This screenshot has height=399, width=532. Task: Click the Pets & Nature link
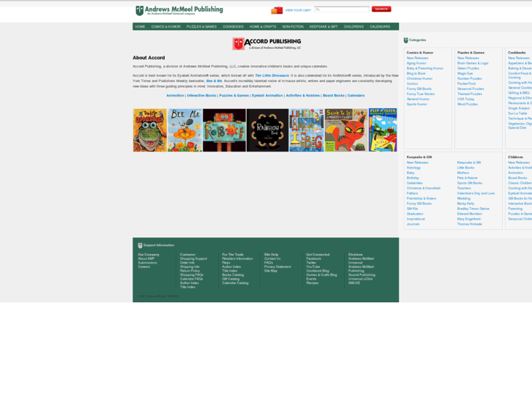(467, 178)
